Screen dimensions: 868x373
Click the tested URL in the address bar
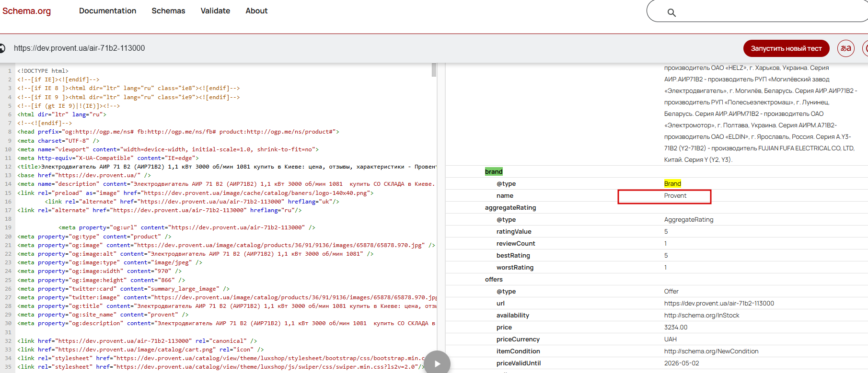coord(79,48)
